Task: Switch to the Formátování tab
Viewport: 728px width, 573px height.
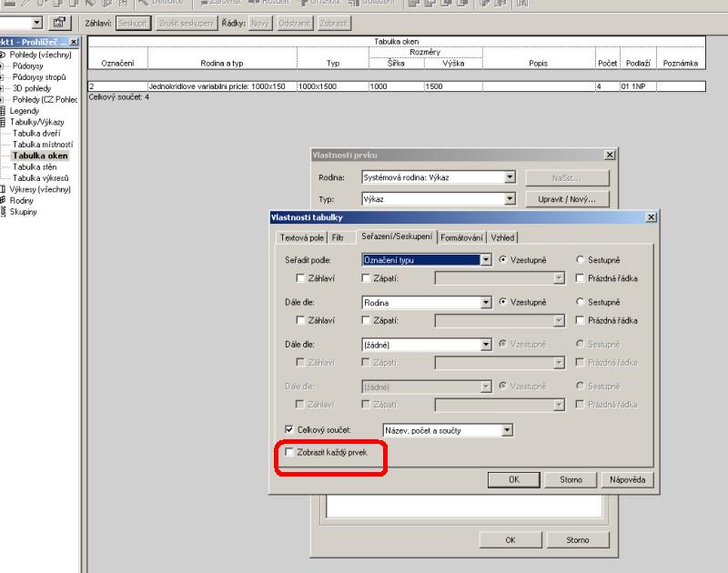Action: (x=461, y=237)
